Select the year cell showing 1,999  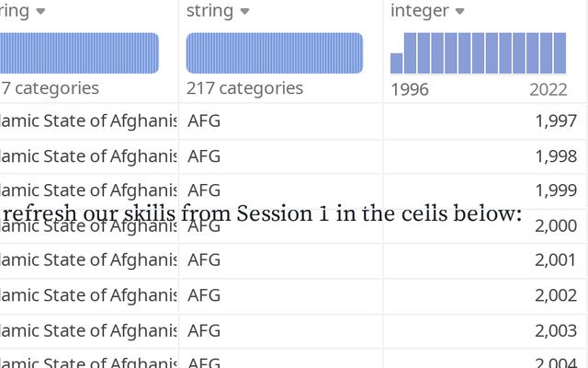pos(485,190)
